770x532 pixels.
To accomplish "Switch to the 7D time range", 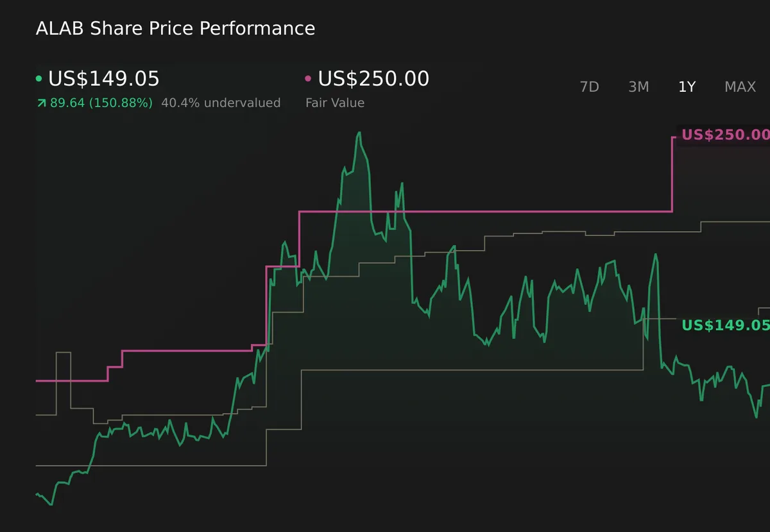I will click(x=589, y=87).
